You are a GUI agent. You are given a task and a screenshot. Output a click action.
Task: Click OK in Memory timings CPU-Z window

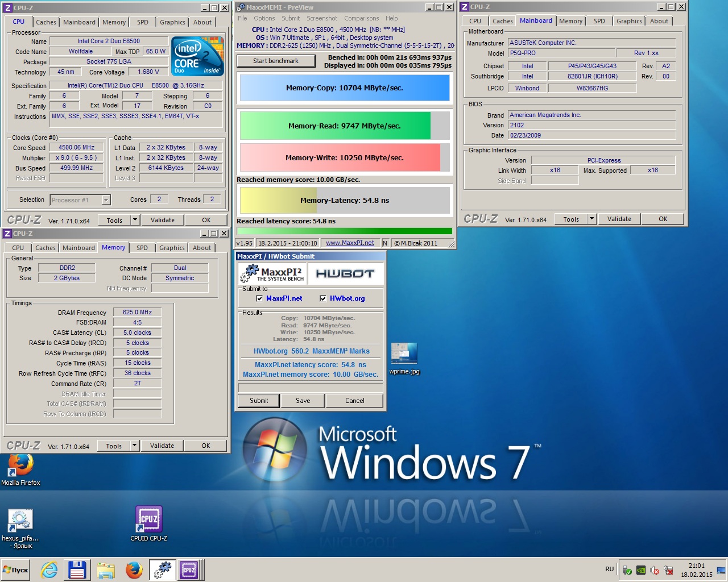point(206,446)
